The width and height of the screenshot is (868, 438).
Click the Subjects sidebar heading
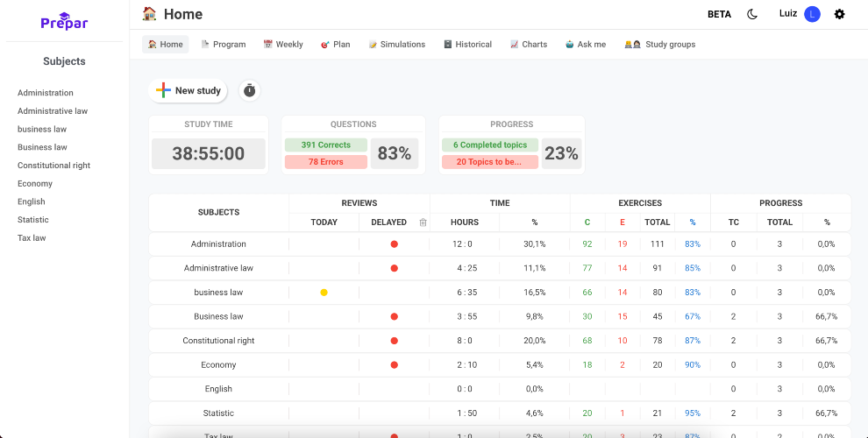64,61
